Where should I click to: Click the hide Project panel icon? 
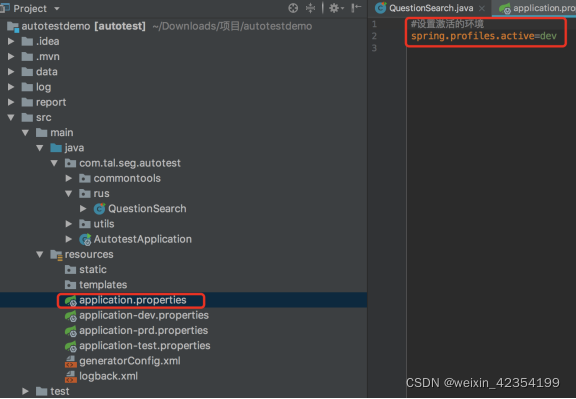356,8
